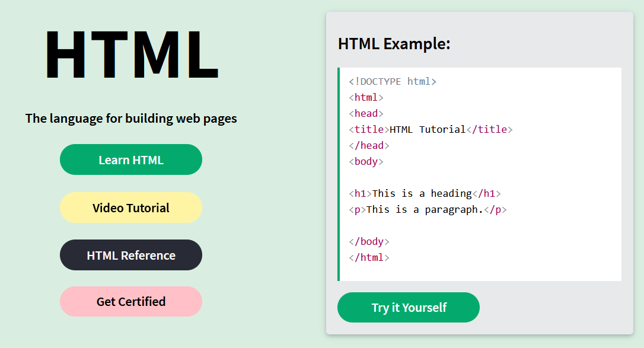Click the closing </html> tag line
Screen dimensions: 644x348
coord(369,258)
